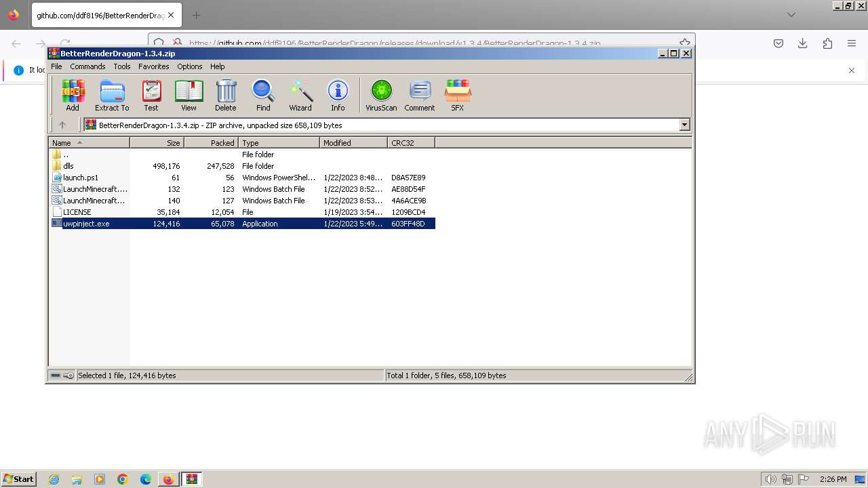Open a new tab in Firefox
The width and height of the screenshot is (868, 488).
pos(196,15)
